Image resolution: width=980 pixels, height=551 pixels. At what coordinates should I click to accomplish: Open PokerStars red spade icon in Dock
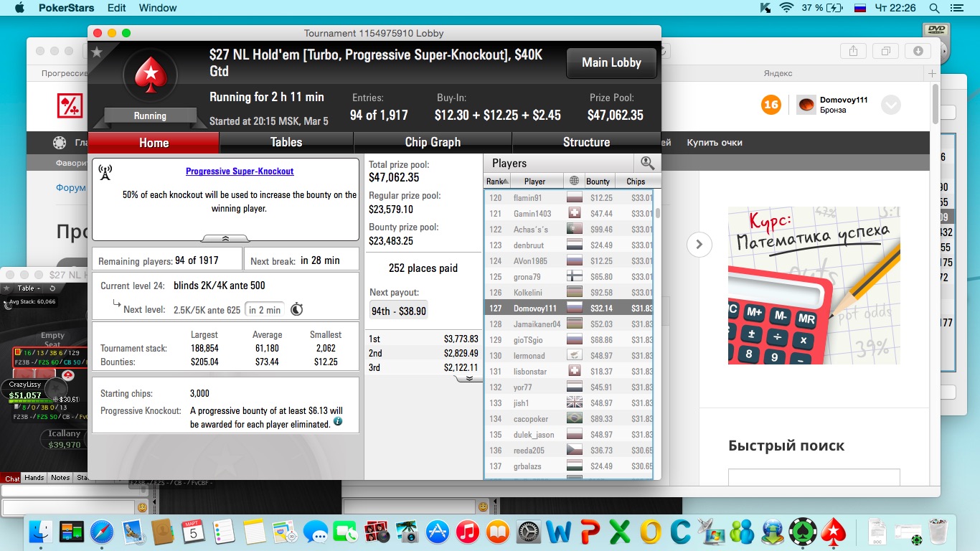[x=833, y=532]
